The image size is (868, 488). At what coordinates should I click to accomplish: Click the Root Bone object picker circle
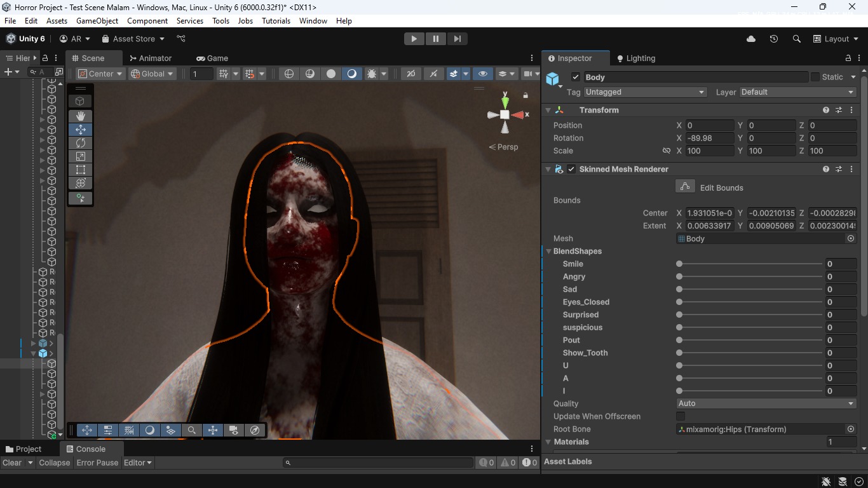click(851, 429)
